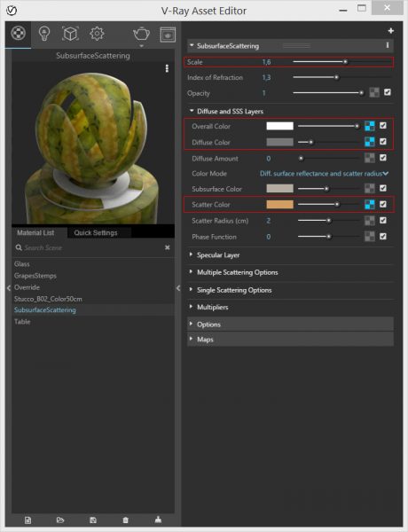Expand the Specular Layer section
408x532 pixels.
(191, 254)
